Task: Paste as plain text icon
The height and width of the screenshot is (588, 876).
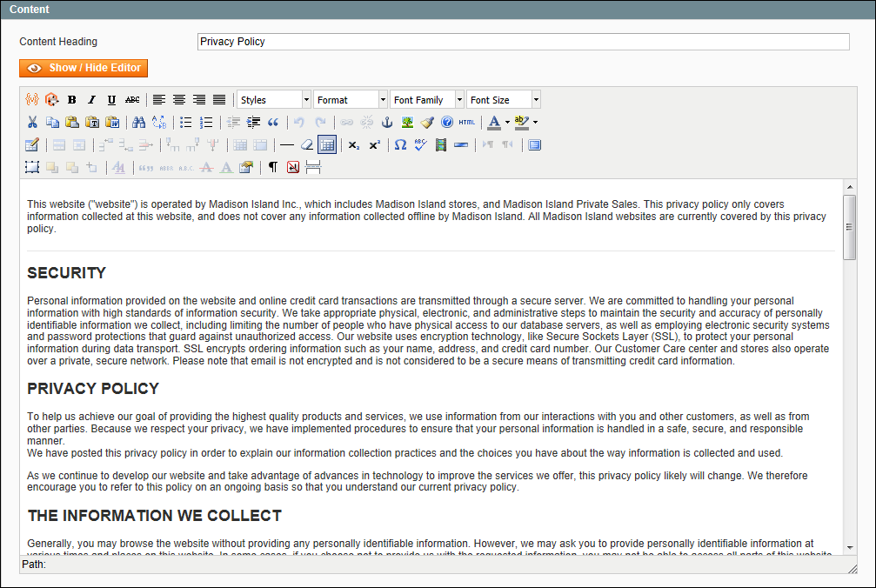Action: [x=92, y=122]
